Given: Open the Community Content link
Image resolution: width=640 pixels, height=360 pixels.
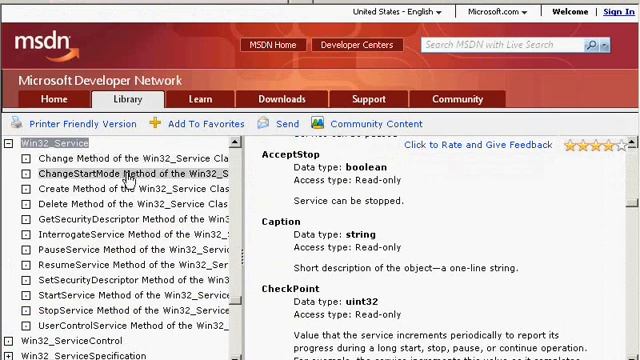Looking at the screenshot, I should (376, 124).
